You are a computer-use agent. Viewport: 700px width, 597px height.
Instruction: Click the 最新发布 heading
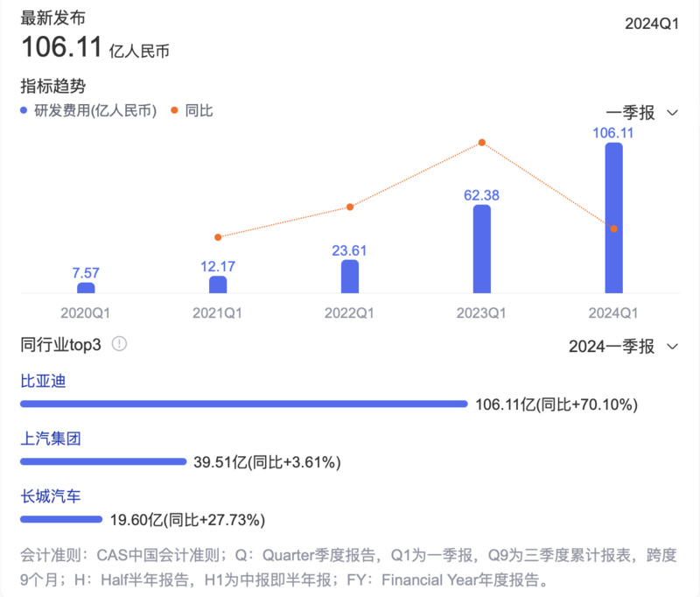[52, 18]
